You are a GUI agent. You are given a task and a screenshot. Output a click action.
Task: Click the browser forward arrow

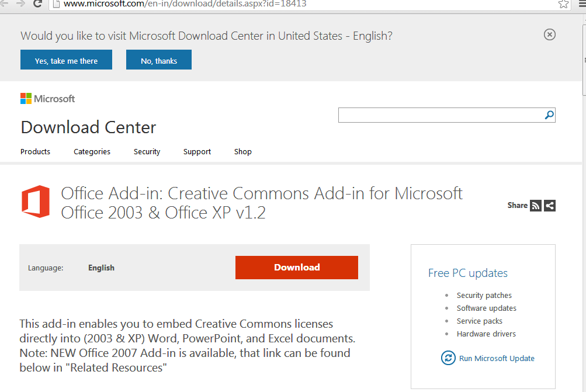coord(20,4)
